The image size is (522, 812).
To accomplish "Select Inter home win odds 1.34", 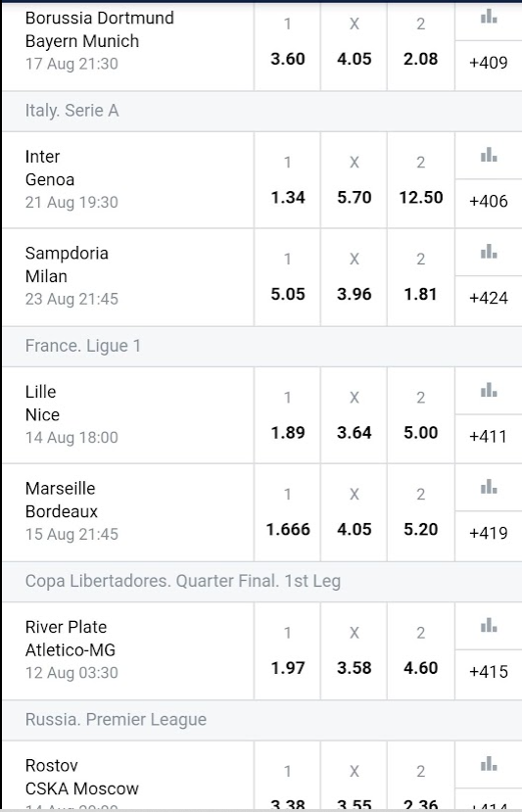I will pyautogui.click(x=287, y=180).
